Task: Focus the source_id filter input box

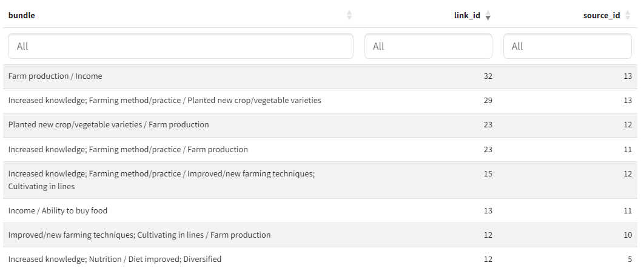Action: pos(567,46)
